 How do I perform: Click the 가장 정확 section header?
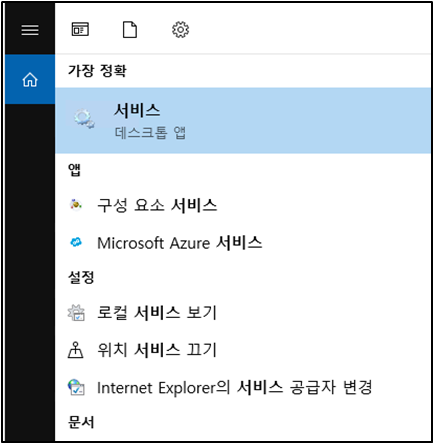(97, 71)
